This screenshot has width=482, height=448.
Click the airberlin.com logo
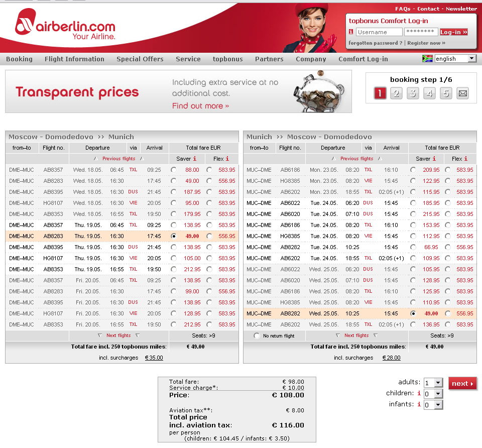[65, 25]
